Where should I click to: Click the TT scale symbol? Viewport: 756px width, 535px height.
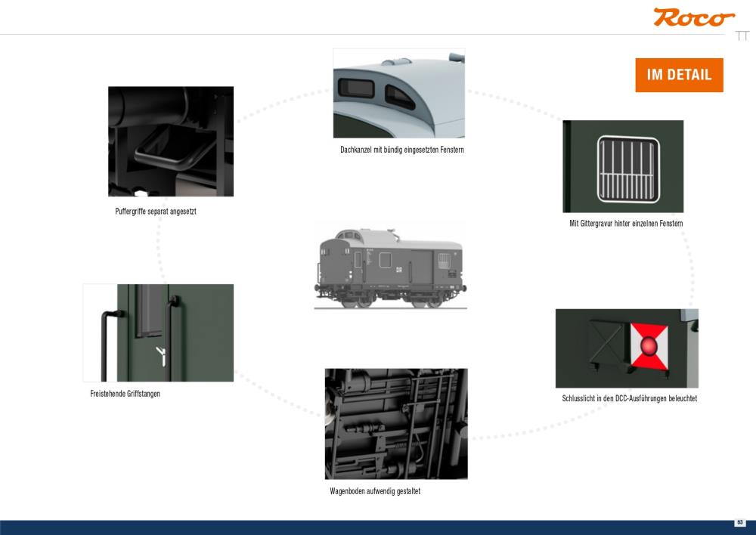click(742, 36)
